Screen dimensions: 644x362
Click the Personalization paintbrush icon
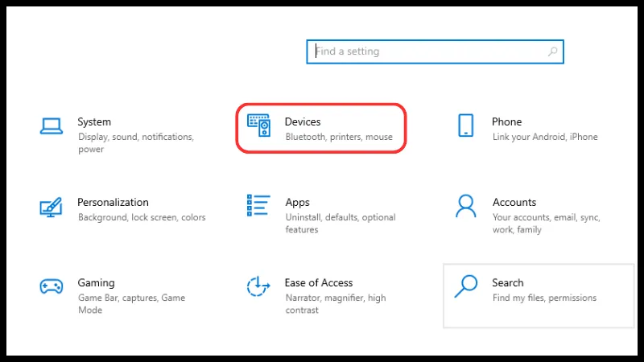pyautogui.click(x=51, y=207)
